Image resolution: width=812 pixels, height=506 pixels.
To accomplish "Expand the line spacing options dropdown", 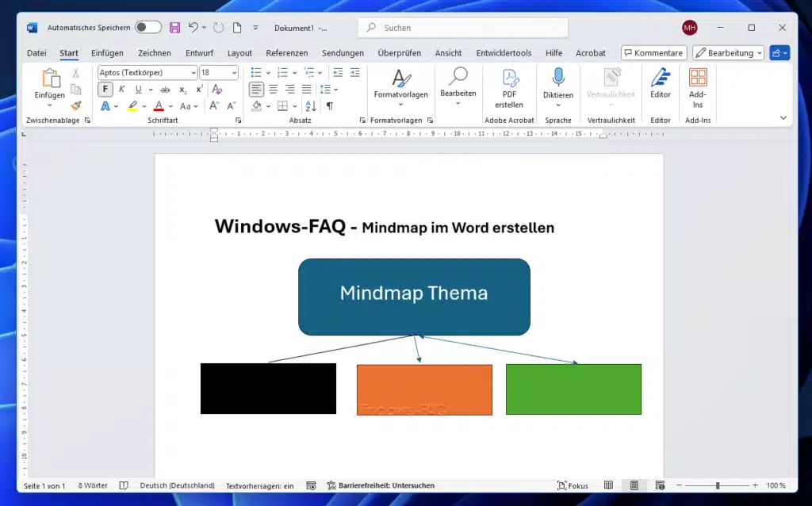I will (335, 90).
